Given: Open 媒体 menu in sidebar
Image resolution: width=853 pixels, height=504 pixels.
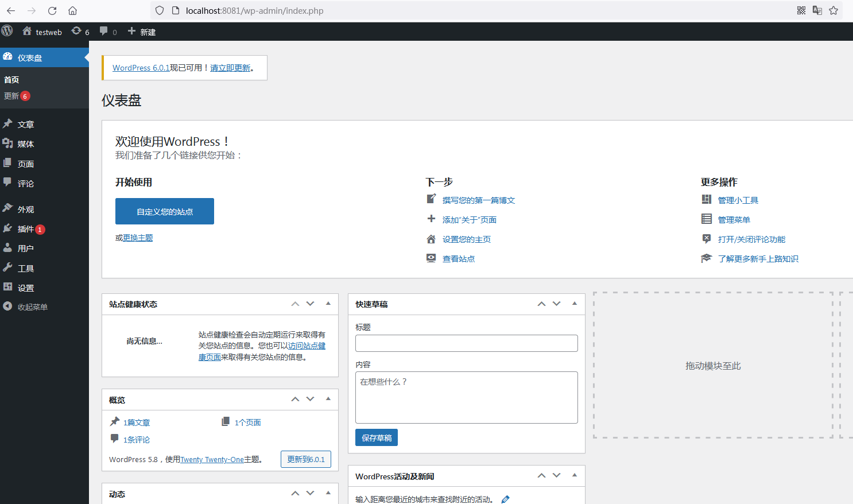Looking at the screenshot, I should click(x=44, y=144).
